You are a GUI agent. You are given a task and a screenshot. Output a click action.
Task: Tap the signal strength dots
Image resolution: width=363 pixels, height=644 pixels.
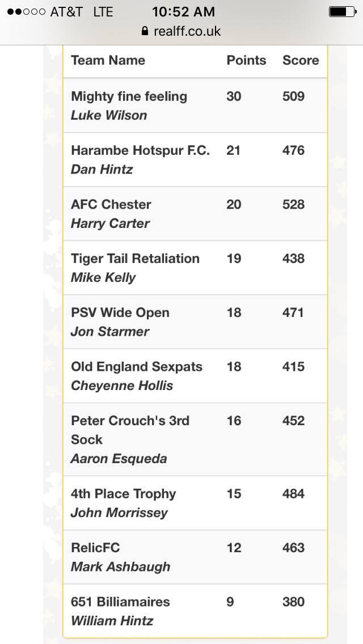[26, 11]
